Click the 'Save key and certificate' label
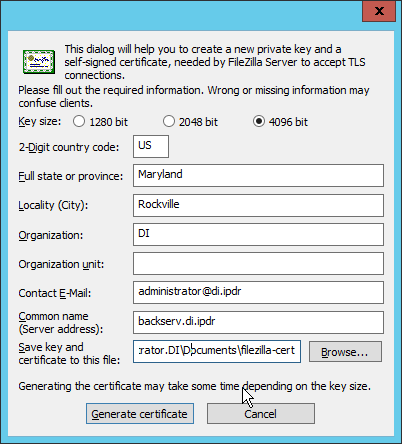Image resolution: width=402 pixels, height=444 pixels. [69, 354]
